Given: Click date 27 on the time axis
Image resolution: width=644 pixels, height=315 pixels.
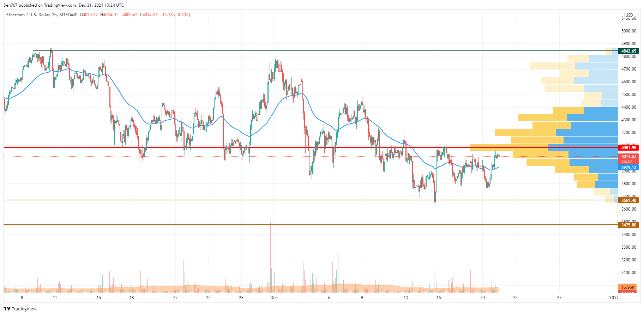Looking at the screenshot, I should [x=559, y=298].
